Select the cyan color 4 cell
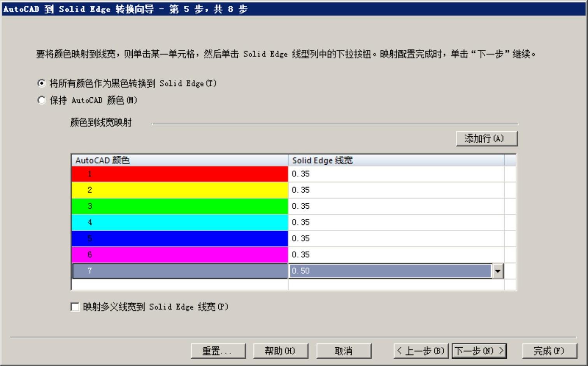Image resolution: width=588 pixels, height=366 pixels. [x=180, y=222]
